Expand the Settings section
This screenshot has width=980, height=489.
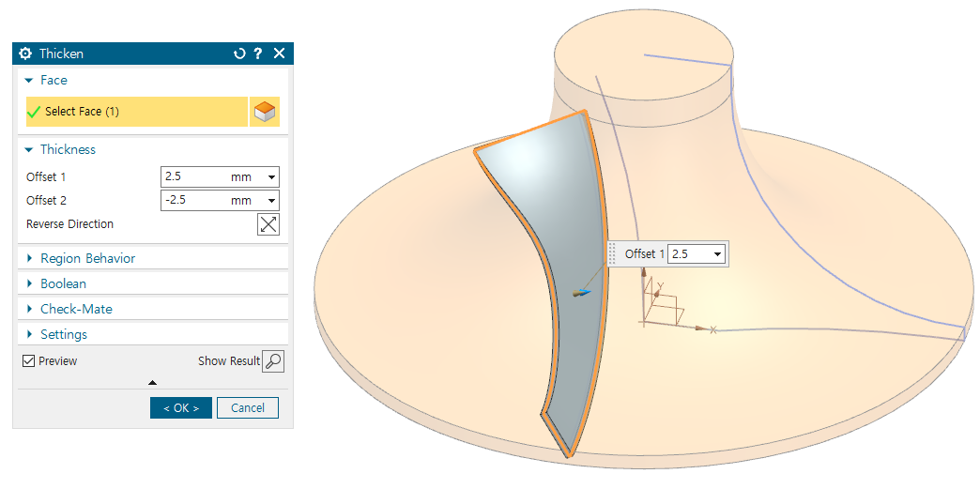(29, 334)
